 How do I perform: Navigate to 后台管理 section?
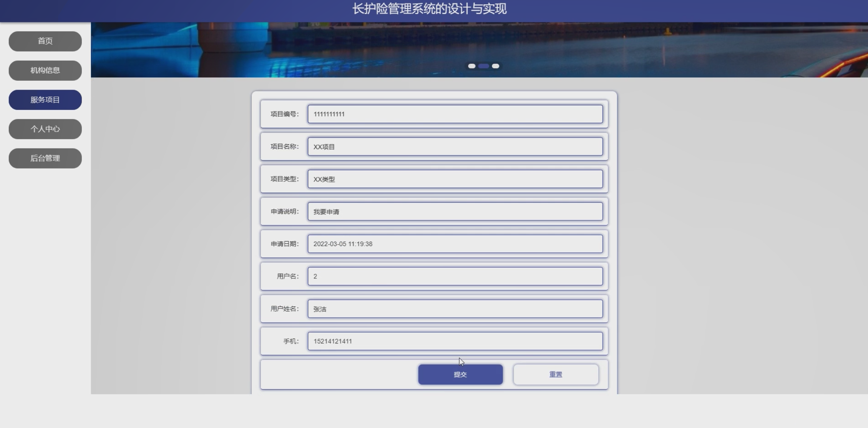point(45,158)
